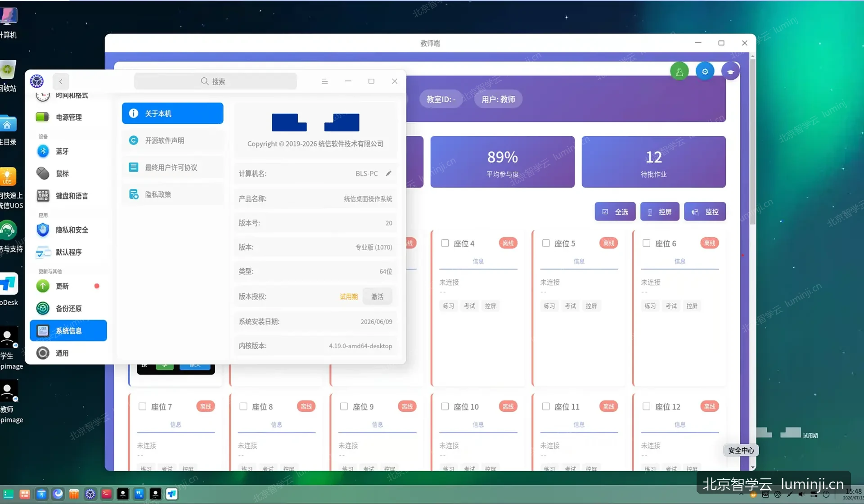Screen dimensions: 864x504
Task: Open the control center gear in taskbar
Action: pyautogui.click(x=90, y=494)
